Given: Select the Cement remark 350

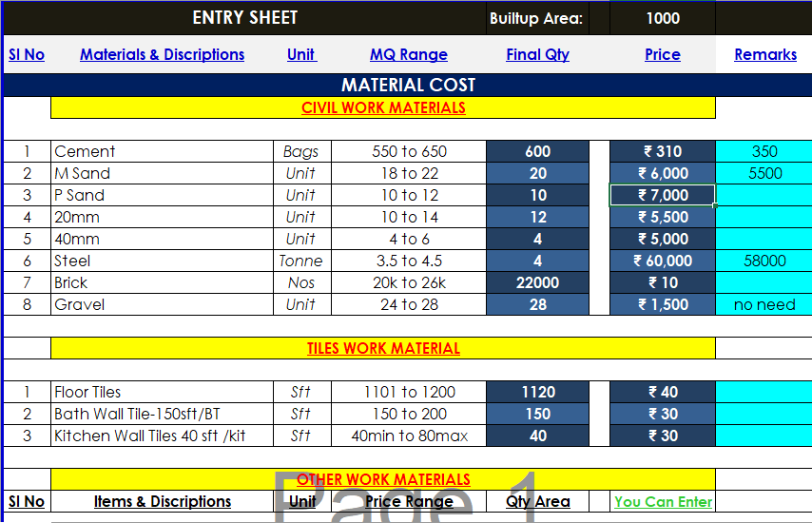Looking at the screenshot, I should [764, 151].
